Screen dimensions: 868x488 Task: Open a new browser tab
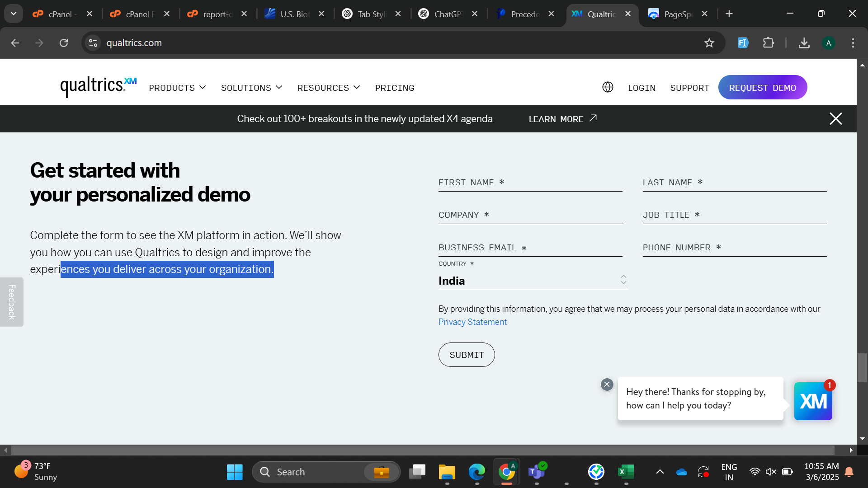pos(729,14)
